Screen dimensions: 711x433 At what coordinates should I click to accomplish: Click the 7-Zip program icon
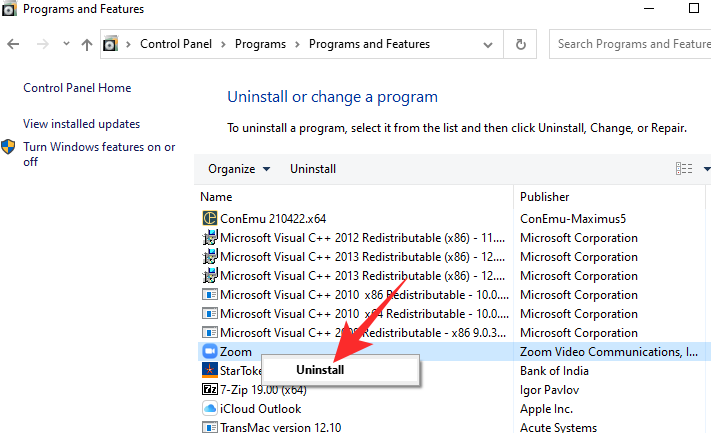[x=209, y=389]
